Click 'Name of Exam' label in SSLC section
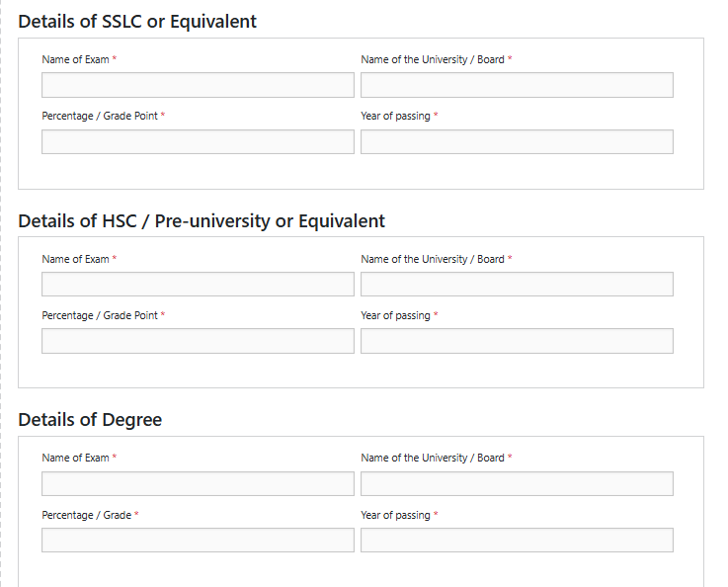This screenshot has height=587, width=728. pos(75,59)
